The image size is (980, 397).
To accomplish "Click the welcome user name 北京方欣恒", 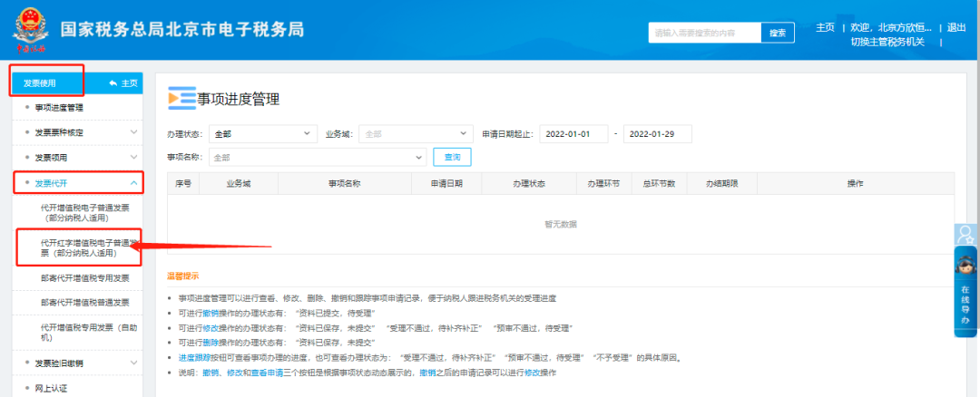I will pyautogui.click(x=905, y=27).
